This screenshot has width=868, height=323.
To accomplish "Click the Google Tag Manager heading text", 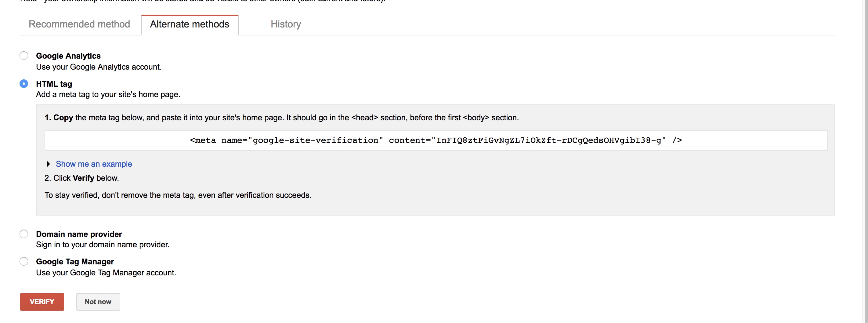I will point(75,262).
